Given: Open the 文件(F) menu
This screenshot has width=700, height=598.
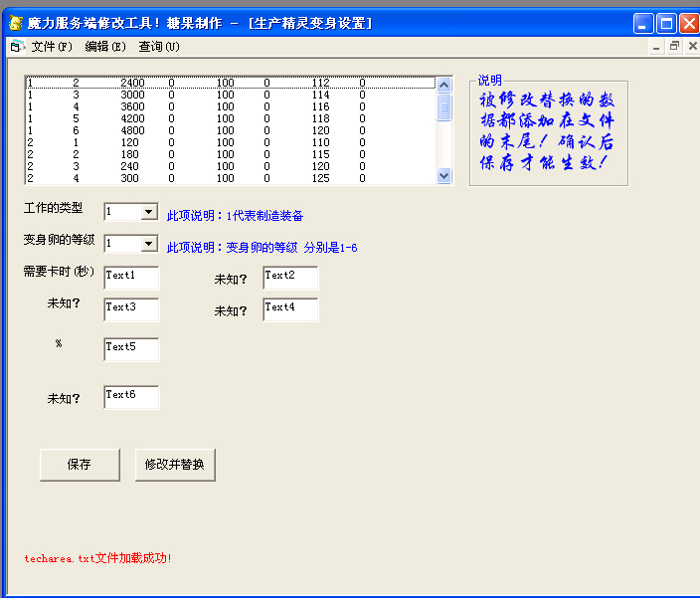Looking at the screenshot, I should pyautogui.click(x=52, y=46).
